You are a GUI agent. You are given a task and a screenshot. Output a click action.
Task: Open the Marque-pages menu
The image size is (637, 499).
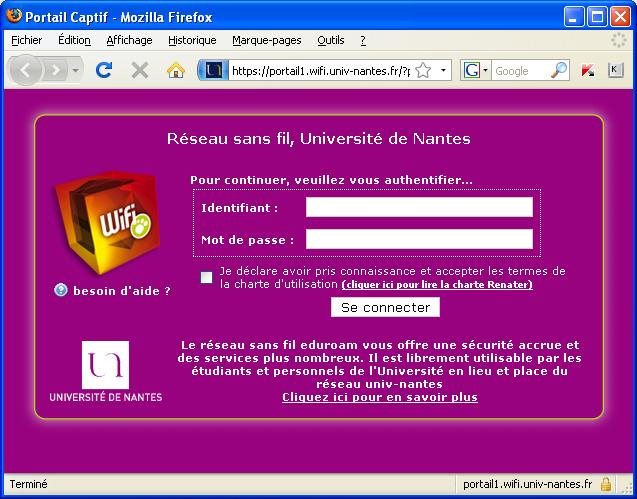click(266, 40)
